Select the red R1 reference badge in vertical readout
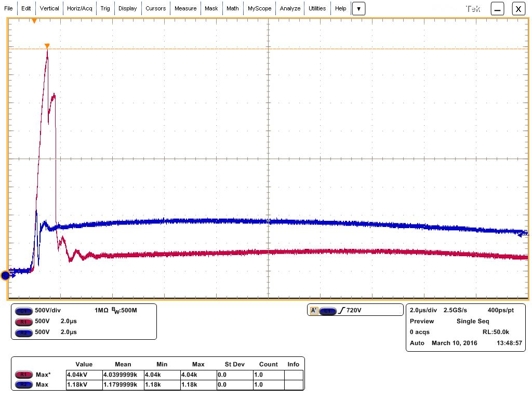The image size is (532, 399). [x=23, y=322]
